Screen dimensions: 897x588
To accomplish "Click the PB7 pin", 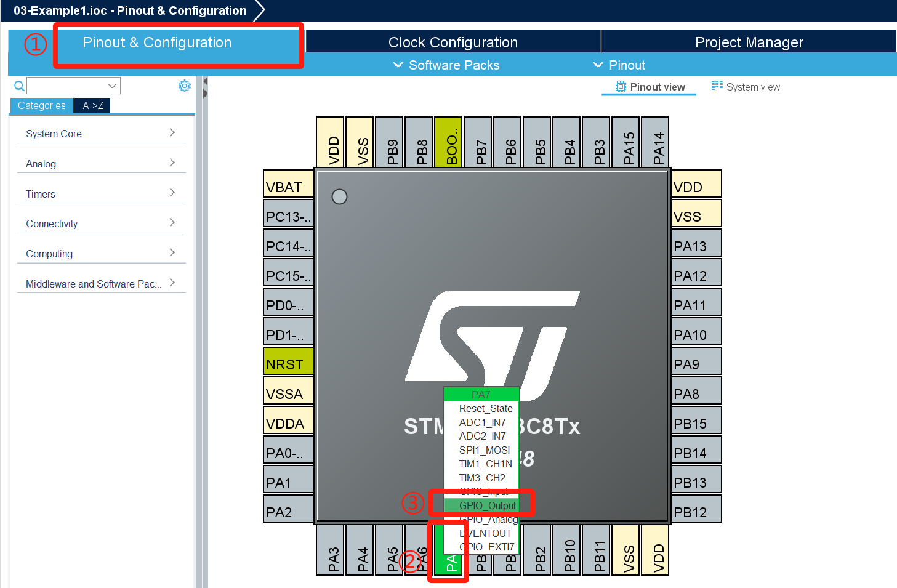I will click(478, 142).
